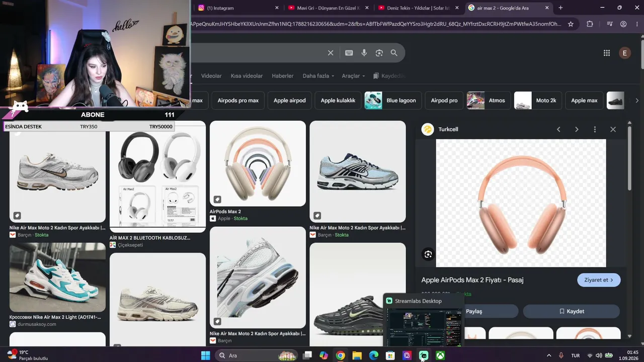Viewport: 644px width, 362px height.
Task: Open the Xbox app on the taskbar
Action: (x=440, y=355)
